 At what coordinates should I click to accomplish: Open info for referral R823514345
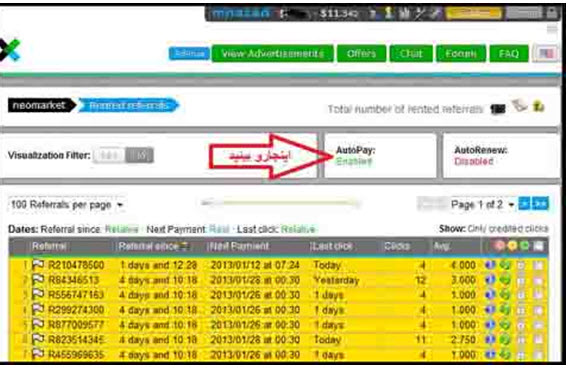490,340
